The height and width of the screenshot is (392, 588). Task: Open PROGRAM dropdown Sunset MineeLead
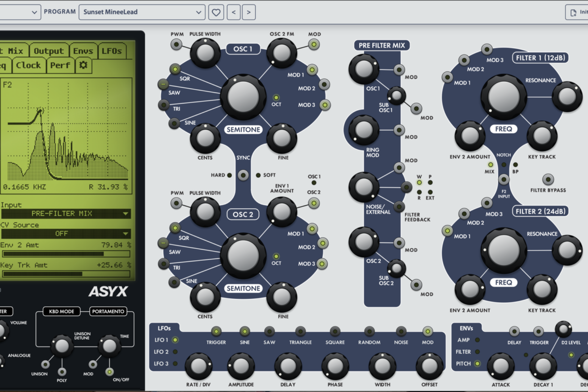coord(142,12)
